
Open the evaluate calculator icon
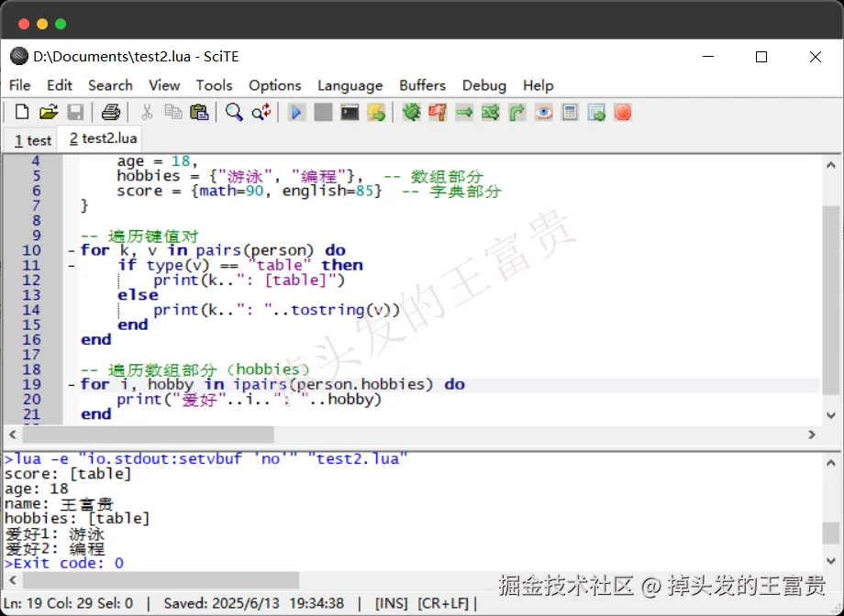[571, 111]
